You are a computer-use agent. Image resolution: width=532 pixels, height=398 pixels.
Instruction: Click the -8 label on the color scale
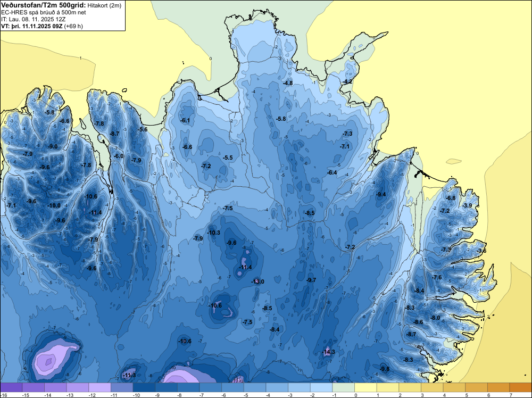pyautogui.click(x=180, y=395)
